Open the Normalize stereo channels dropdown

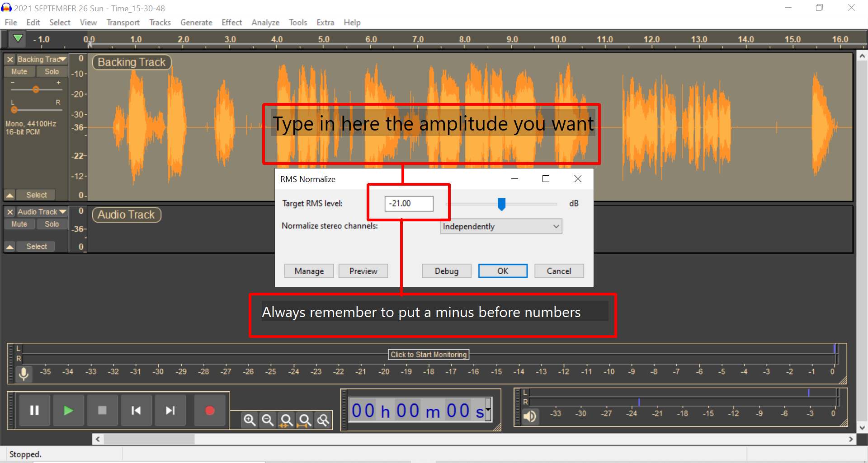click(x=500, y=226)
